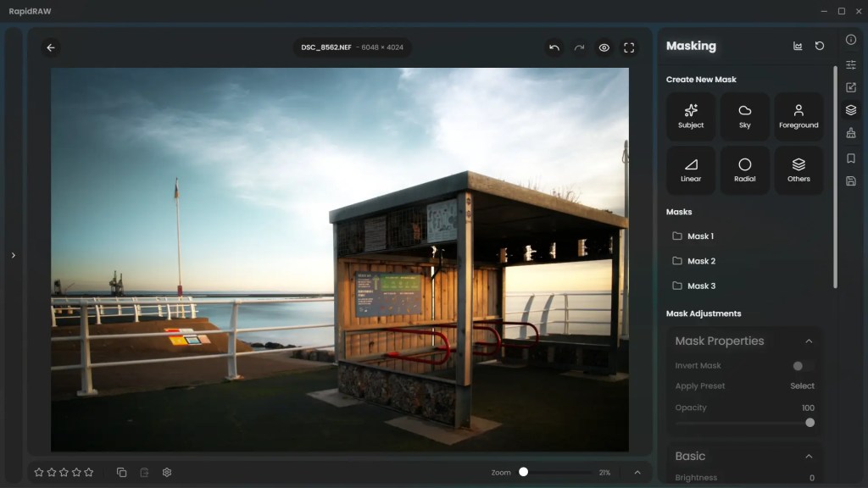Add a Radial mask

click(x=744, y=170)
